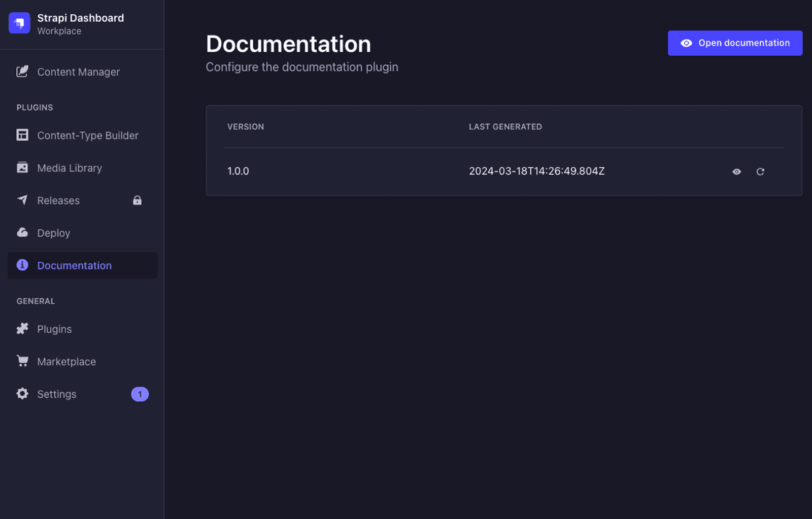812x519 pixels.
Task: Open Strapi Dashboard workplace title
Action: coord(80,18)
